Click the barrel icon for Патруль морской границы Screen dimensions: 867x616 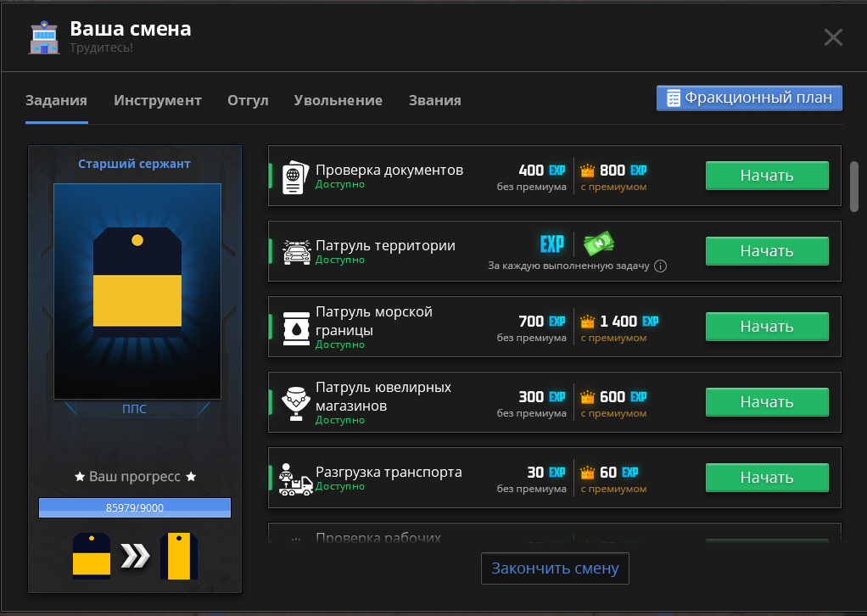tap(296, 328)
